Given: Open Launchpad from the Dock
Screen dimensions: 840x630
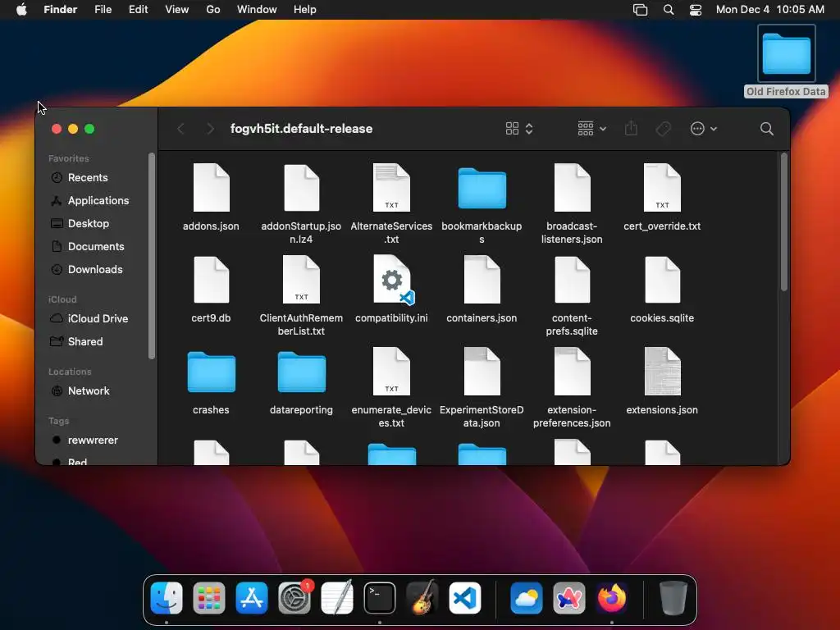Looking at the screenshot, I should click(x=209, y=598).
